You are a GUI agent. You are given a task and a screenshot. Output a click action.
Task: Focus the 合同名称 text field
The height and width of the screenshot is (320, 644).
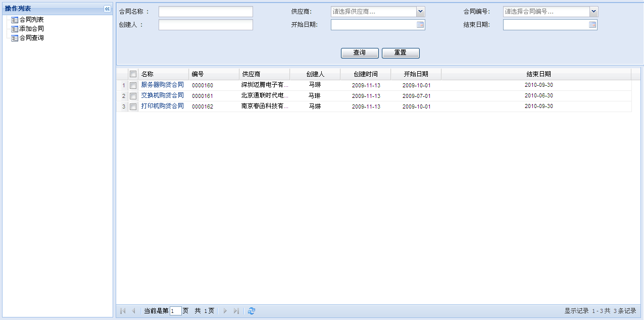206,12
